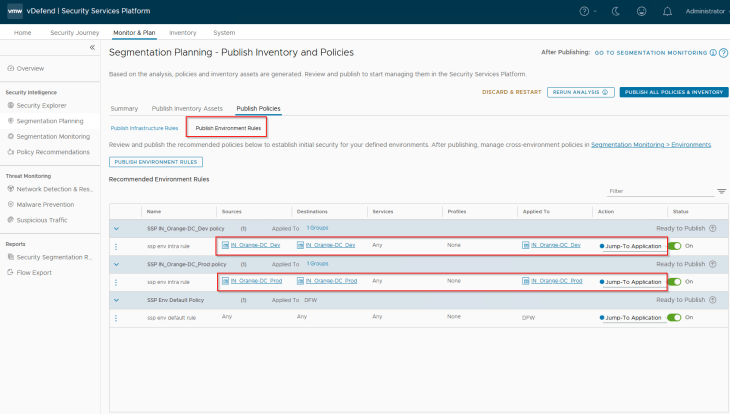Open the filter options icon beside Filter box
This screenshot has height=414, width=730.
(x=721, y=191)
